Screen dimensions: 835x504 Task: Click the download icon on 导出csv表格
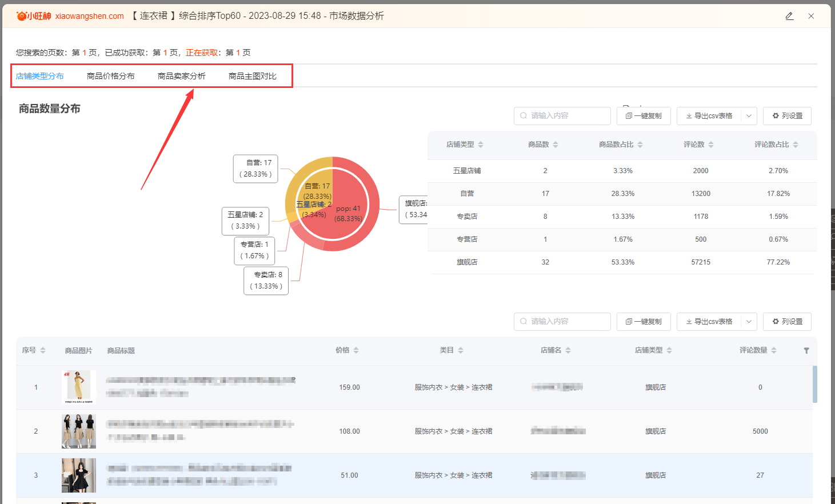[x=689, y=115]
